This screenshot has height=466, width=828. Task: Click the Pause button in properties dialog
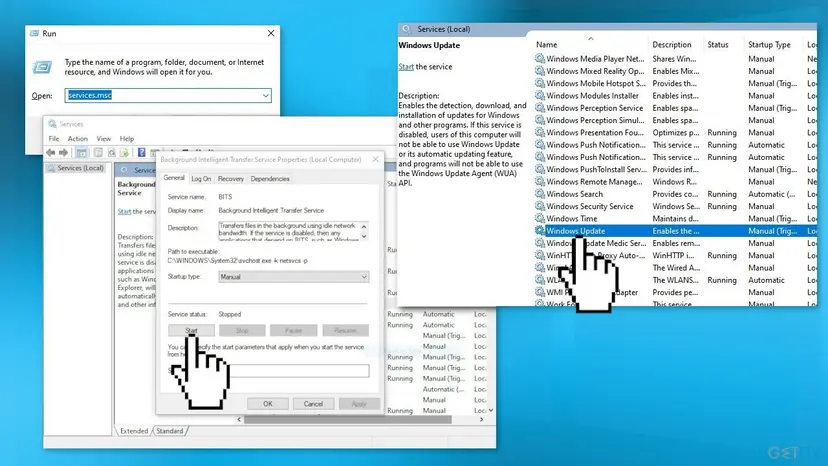(294, 330)
